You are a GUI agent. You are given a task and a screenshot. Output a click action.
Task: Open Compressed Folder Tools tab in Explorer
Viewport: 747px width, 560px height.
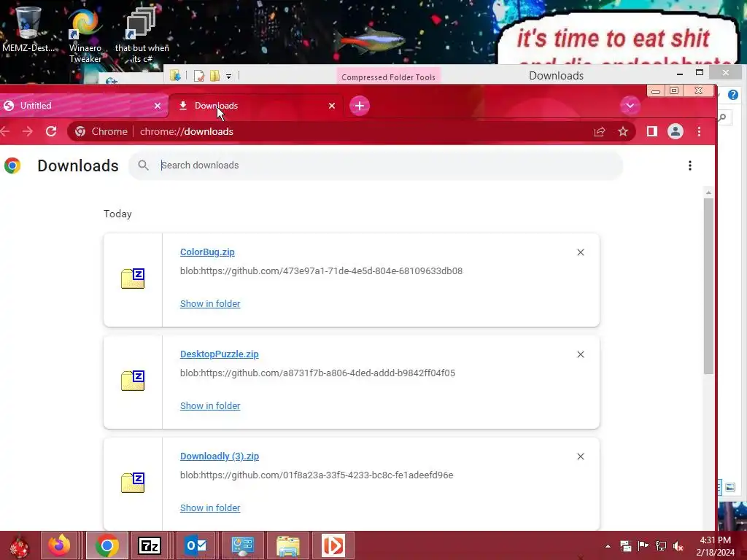[x=388, y=77]
